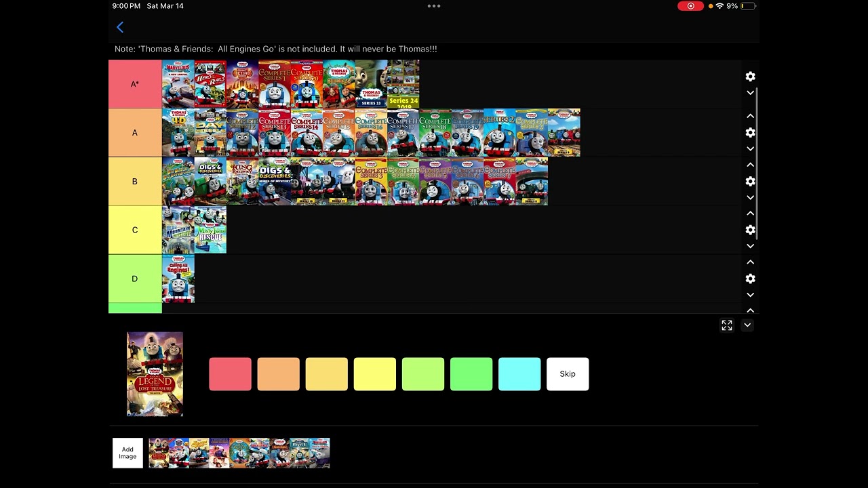This screenshot has width=868, height=488.
Task: Open settings gear for B tier
Action: click(750, 182)
